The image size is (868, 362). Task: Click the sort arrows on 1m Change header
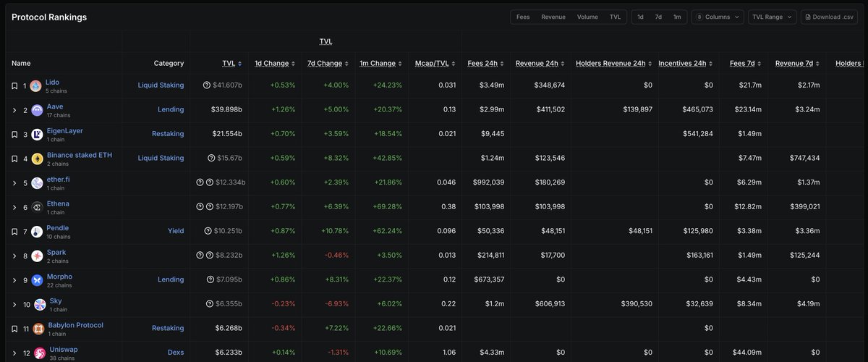[399, 64]
